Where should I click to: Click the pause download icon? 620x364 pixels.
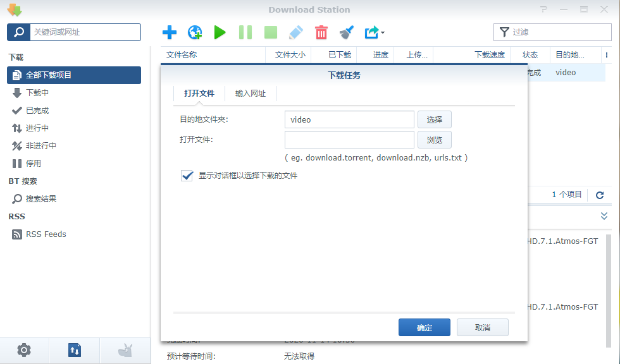pyautogui.click(x=245, y=32)
